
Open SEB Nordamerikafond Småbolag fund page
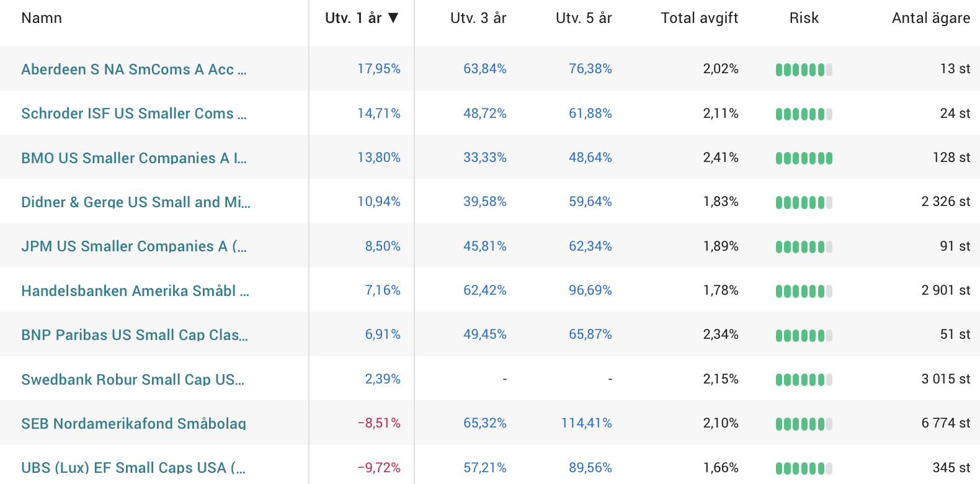[x=133, y=424]
